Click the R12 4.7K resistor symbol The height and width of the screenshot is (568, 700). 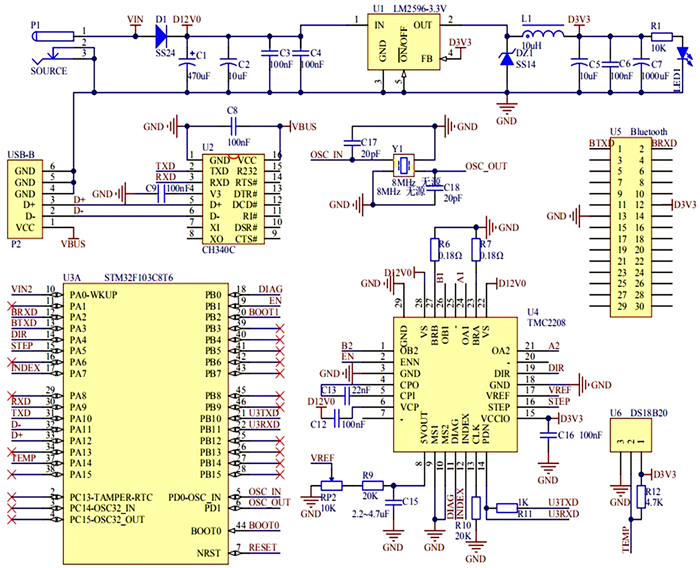(x=638, y=496)
